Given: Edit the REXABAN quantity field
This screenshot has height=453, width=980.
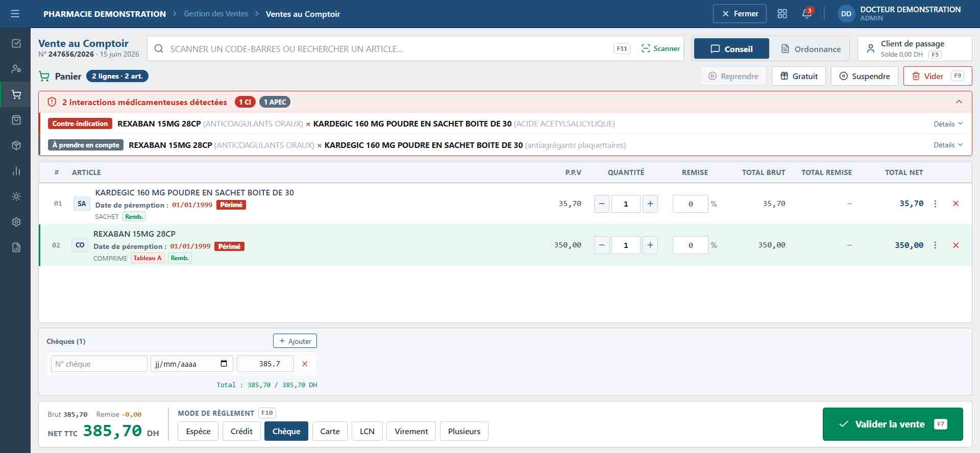Looking at the screenshot, I should [626, 245].
